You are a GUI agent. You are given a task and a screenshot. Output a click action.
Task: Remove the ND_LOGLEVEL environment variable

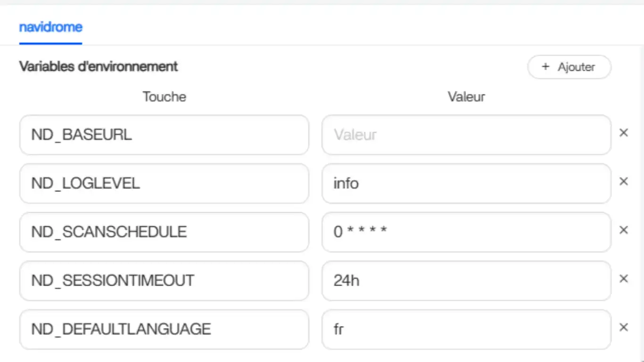click(624, 182)
